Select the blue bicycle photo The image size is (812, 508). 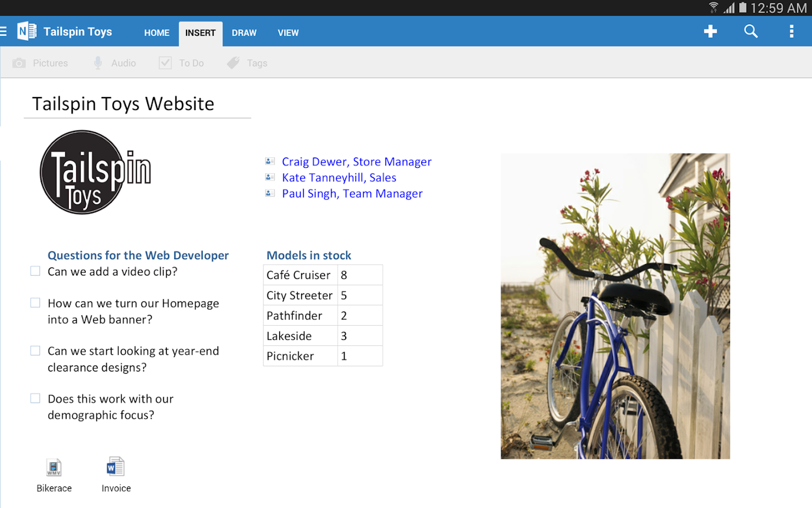tap(615, 306)
